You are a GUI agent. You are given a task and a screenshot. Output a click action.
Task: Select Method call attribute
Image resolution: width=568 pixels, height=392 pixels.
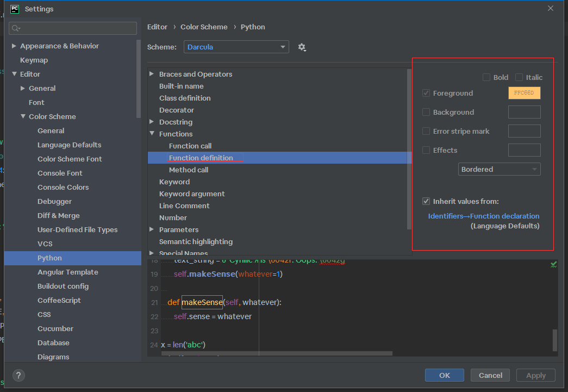pyautogui.click(x=189, y=170)
